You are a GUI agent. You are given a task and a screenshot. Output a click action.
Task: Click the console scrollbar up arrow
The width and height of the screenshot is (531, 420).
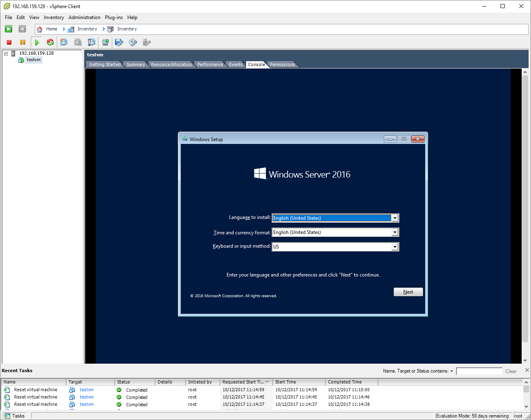tap(525, 72)
